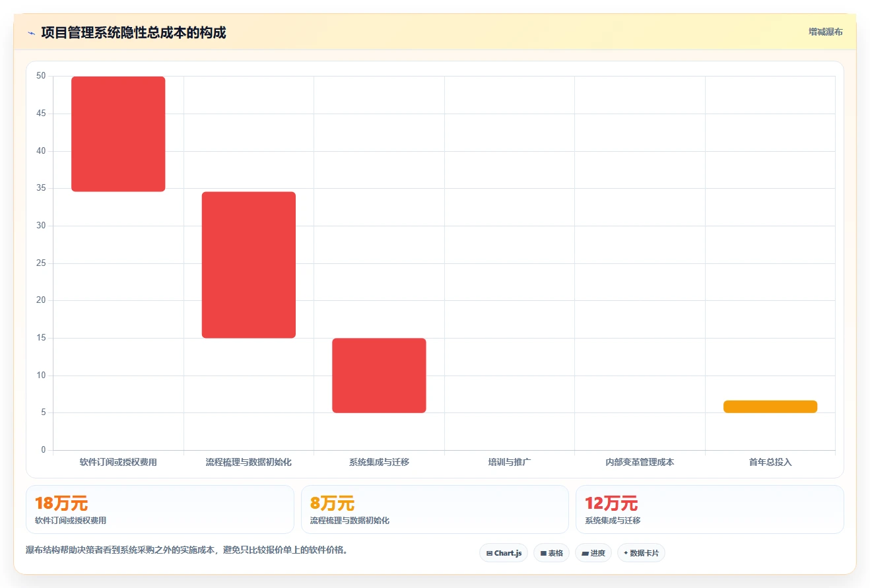The width and height of the screenshot is (870, 588).
Task: Click the footer note starting with 瀑布结构帮助决策者
Action: (x=187, y=550)
